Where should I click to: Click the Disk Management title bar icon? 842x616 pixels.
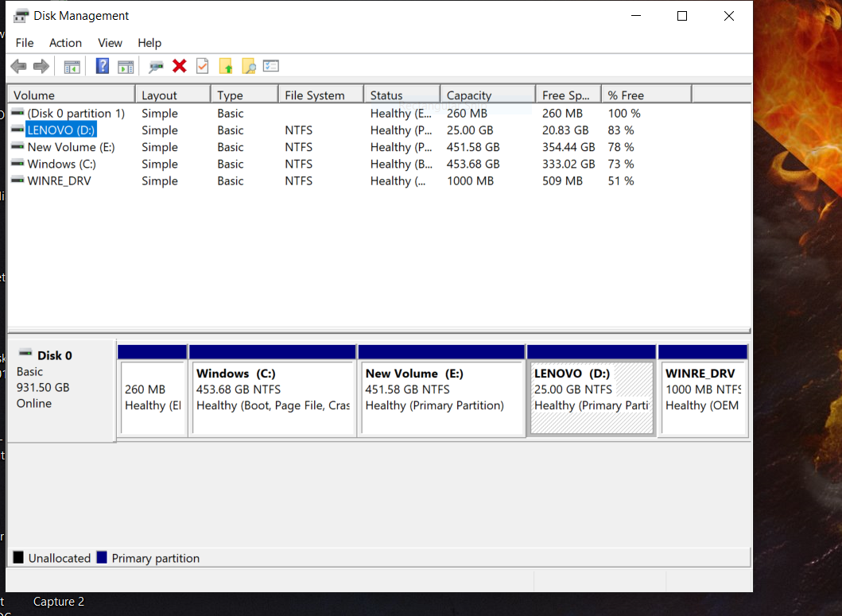pyautogui.click(x=19, y=14)
